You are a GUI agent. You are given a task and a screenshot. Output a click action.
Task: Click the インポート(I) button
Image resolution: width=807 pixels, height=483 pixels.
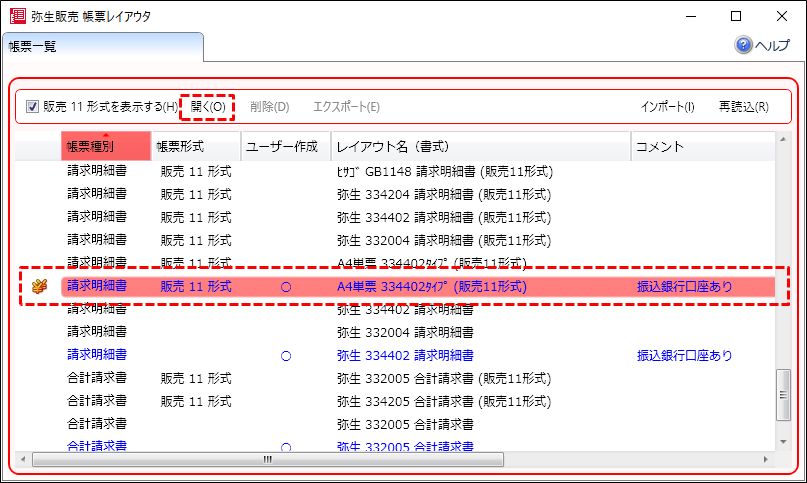(x=668, y=107)
